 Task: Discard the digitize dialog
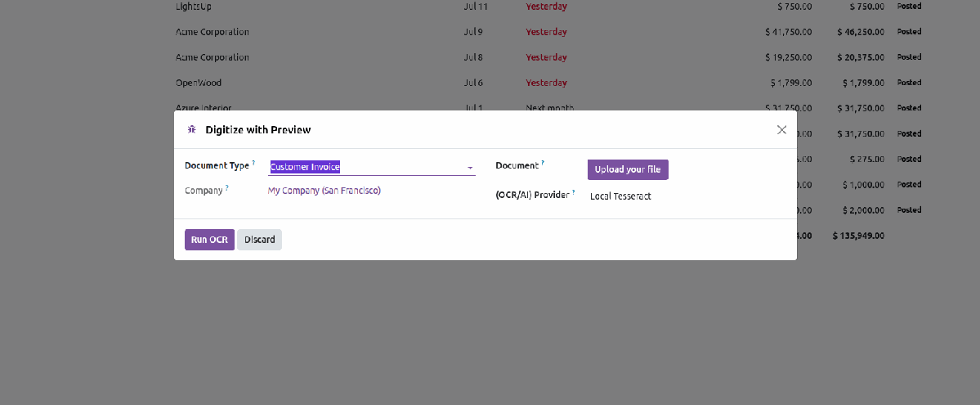[x=259, y=240]
